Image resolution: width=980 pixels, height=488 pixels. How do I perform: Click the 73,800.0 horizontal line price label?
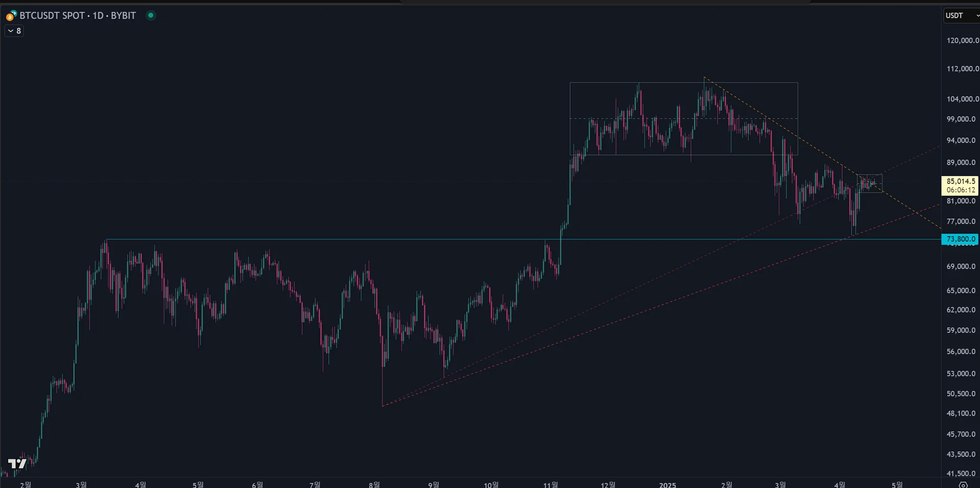coord(960,239)
